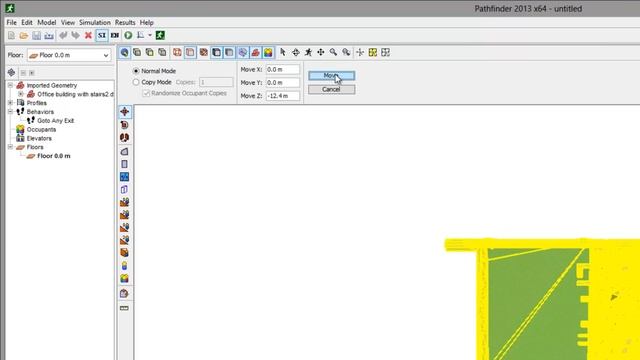Click the Copies input field
640x360 pixels.
pos(216,82)
